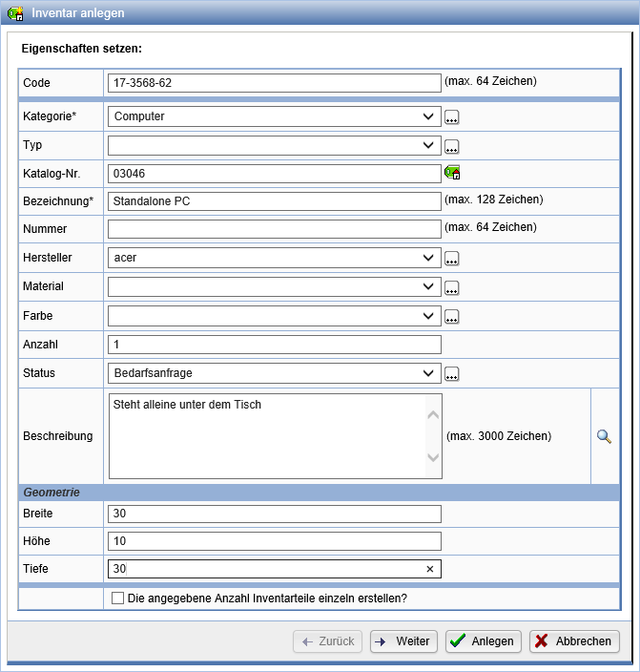This screenshot has width=640, height=672.
Task: Click the catalog lookup icon beside Katalog-Nr.
Action: 452,173
